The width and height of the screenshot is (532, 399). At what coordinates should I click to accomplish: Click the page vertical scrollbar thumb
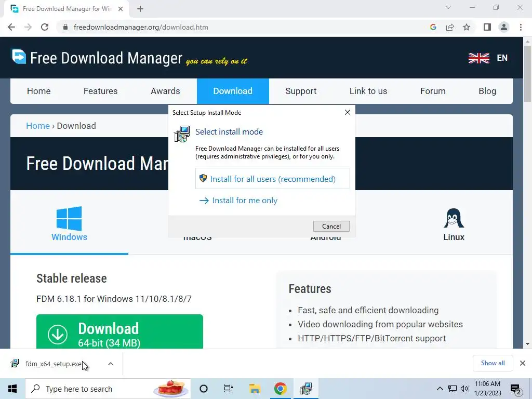pyautogui.click(x=527, y=73)
